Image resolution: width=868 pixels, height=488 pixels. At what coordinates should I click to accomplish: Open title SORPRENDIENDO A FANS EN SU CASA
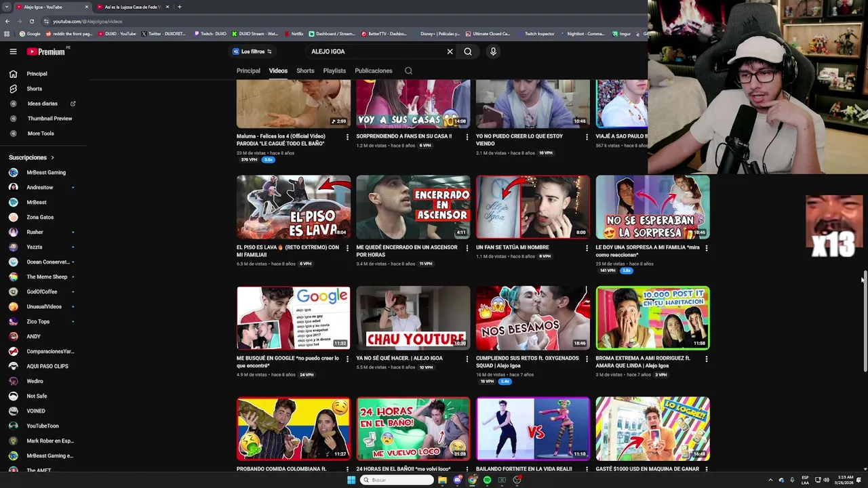pyautogui.click(x=403, y=136)
